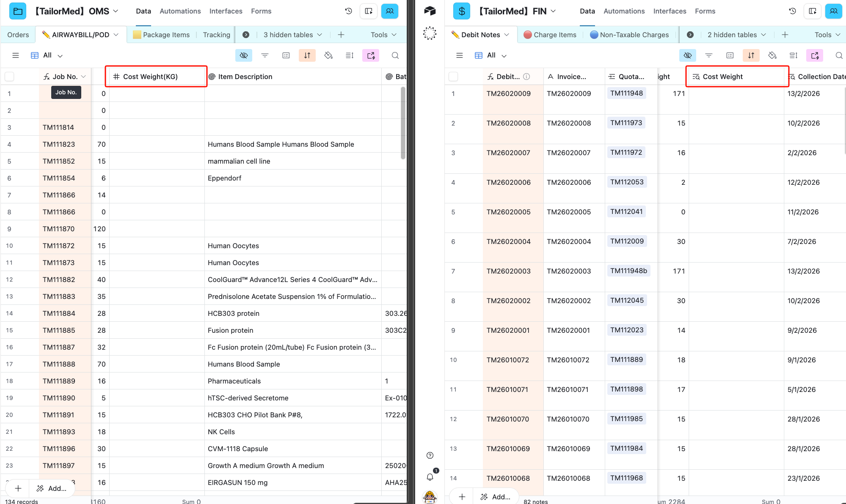The width and height of the screenshot is (846, 504).
Task: Click the filter icon in OMS toolbar
Action: pyautogui.click(x=265, y=55)
